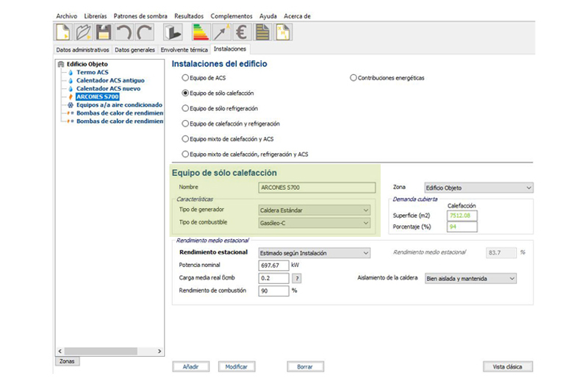588x387 pixels.
Task: Choose Equipo mixto de calefacción y ACS
Action: click(185, 139)
